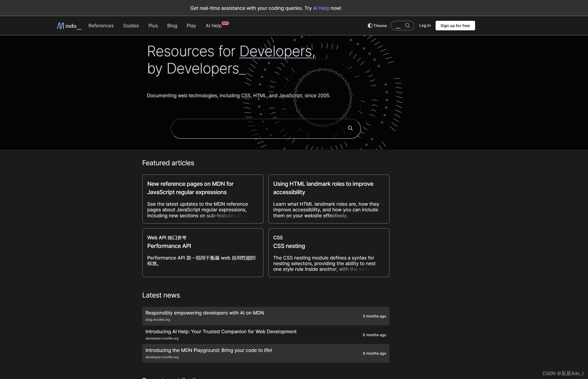This screenshot has width=588, height=379.
Task: Expand the Plus menu
Action: click(153, 26)
